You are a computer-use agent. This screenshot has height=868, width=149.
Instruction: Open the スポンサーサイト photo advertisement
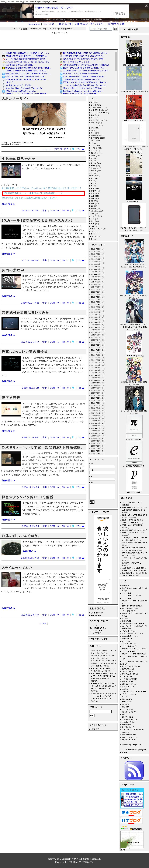click(x=44, y=114)
